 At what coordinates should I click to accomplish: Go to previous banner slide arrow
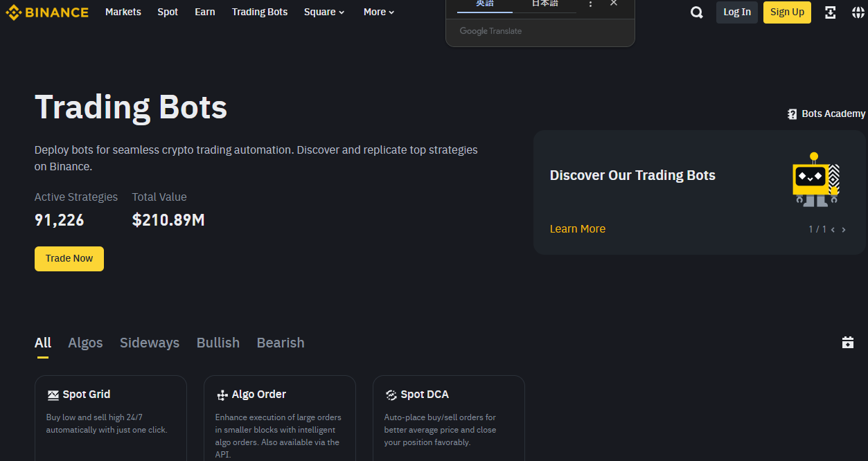[833, 230]
